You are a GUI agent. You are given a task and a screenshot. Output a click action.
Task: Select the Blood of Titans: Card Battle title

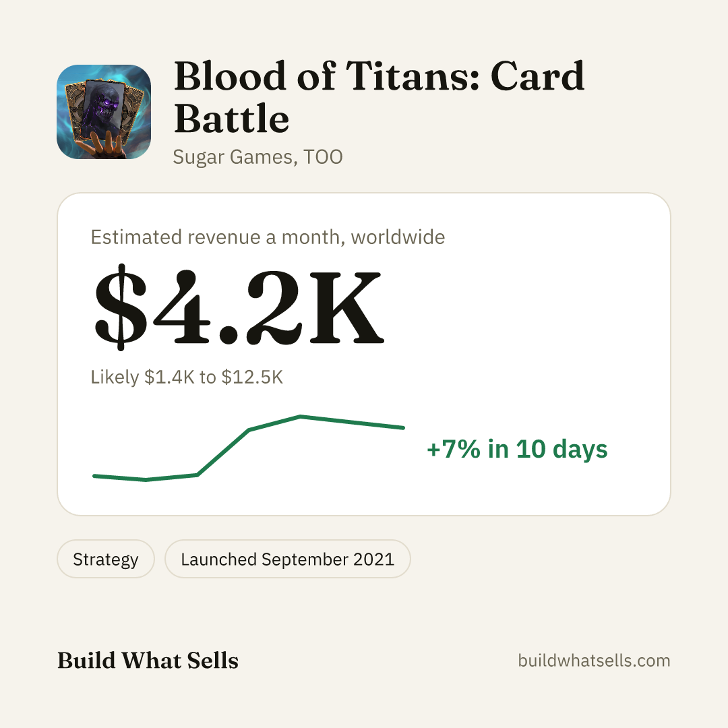coord(379,97)
